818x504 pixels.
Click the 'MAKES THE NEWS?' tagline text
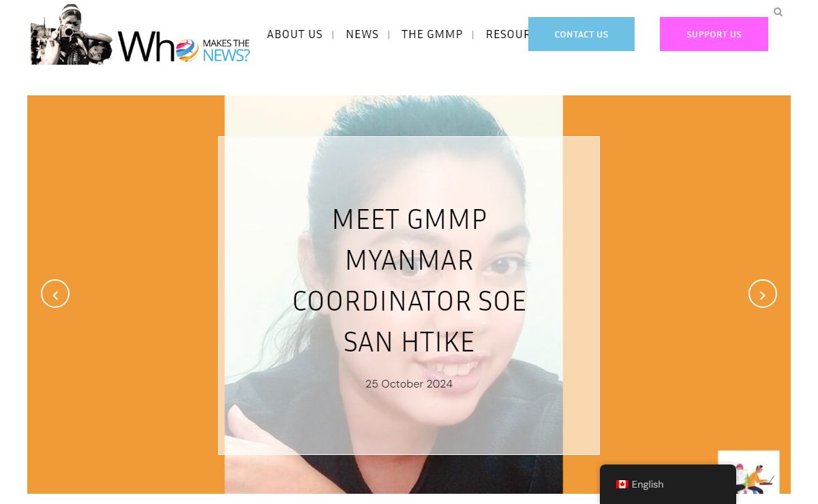[226, 50]
